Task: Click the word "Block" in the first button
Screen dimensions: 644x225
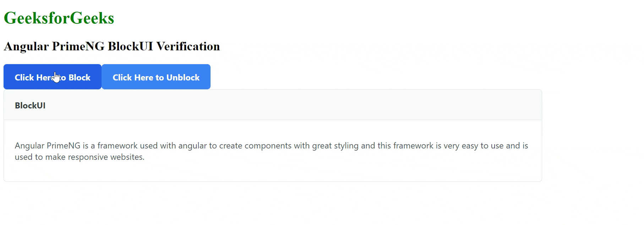Action: (80, 78)
